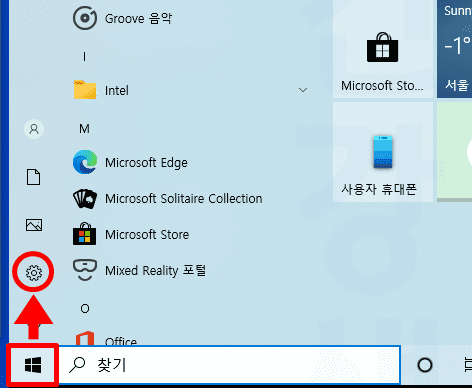Click the search magnifier icon
Screen dimensions: 472x388
[77, 365]
